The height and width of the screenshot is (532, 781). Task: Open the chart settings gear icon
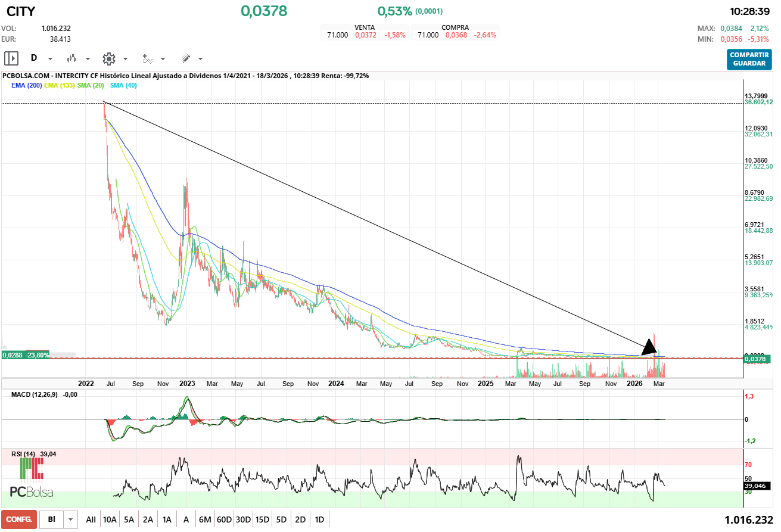coord(110,58)
